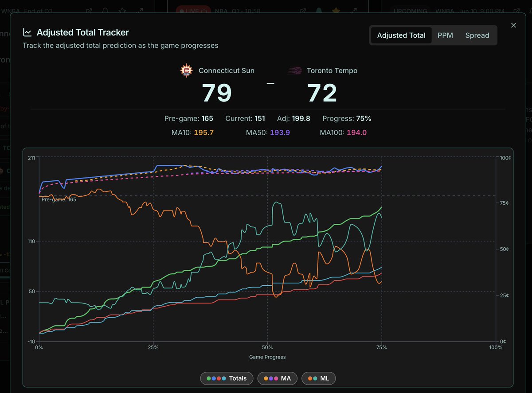Open external link on the WNBA End of Q3 card
This screenshot has width=532, height=393.
click(x=89, y=11)
